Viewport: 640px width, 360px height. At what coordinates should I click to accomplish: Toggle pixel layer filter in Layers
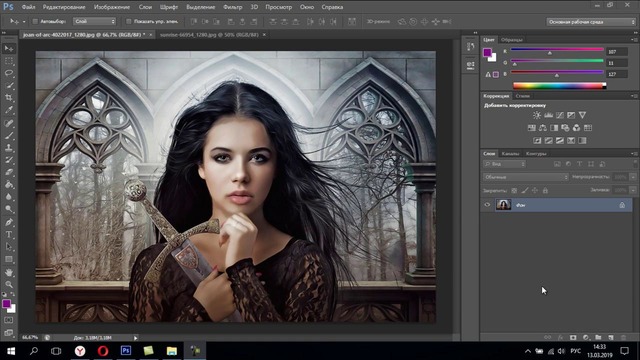coord(557,164)
